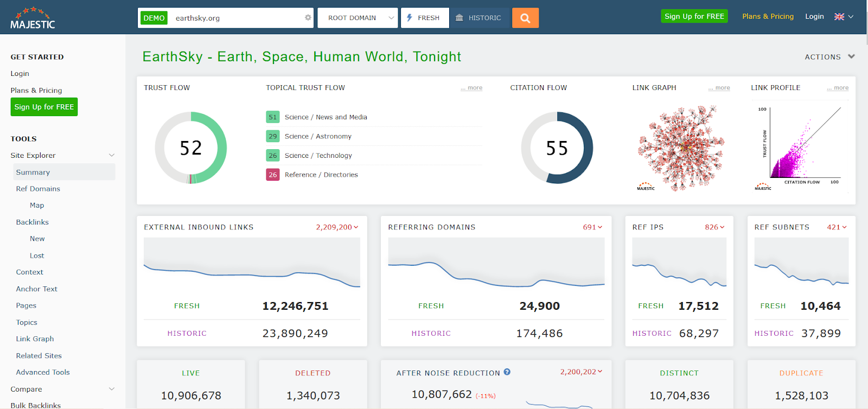Open Bulk Backlinks in the sidebar
The height and width of the screenshot is (409, 868).
pos(35,405)
